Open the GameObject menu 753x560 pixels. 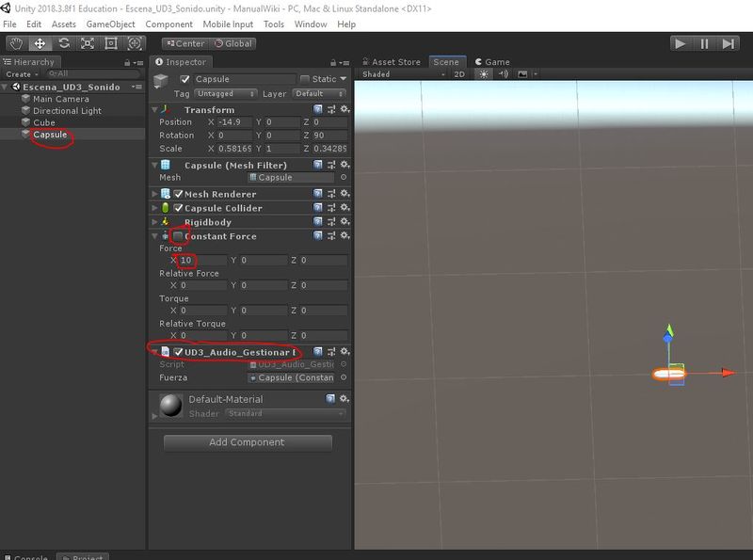pyautogui.click(x=110, y=24)
